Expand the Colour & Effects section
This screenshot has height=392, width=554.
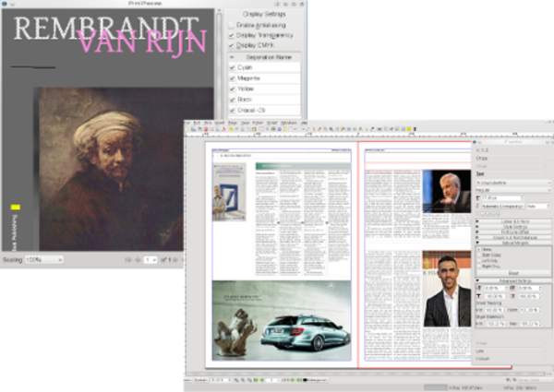coord(513,221)
